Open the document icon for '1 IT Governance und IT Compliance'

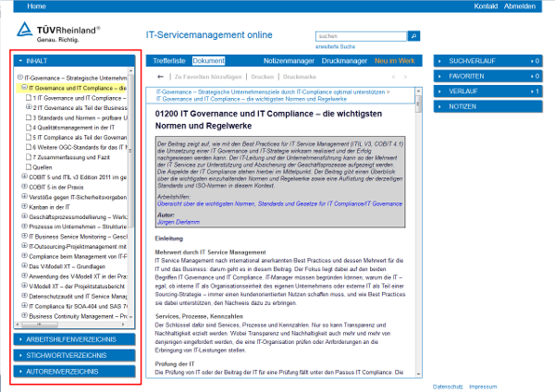pos(29,98)
